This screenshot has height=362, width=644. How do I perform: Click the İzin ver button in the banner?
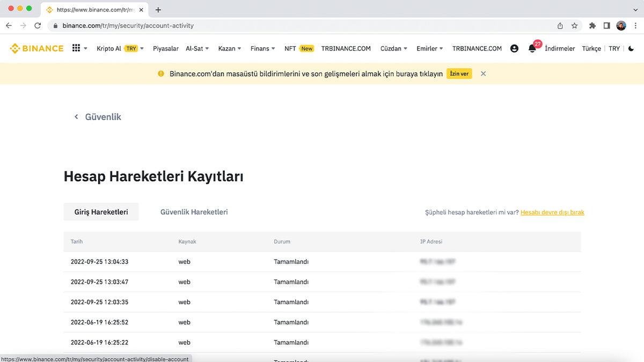(459, 73)
